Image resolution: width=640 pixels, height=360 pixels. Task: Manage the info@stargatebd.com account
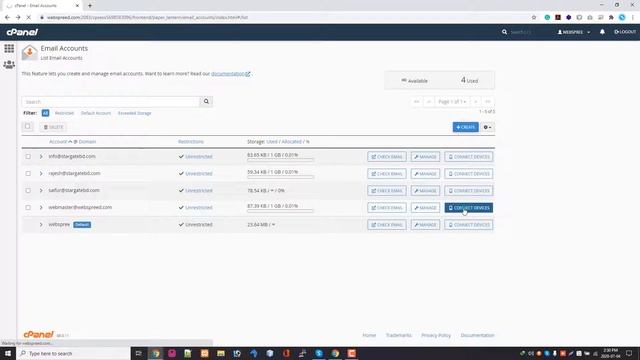point(425,157)
